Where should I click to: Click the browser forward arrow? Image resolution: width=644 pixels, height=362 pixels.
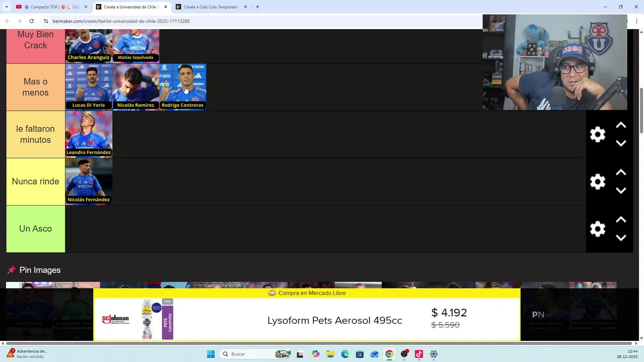(x=19, y=21)
